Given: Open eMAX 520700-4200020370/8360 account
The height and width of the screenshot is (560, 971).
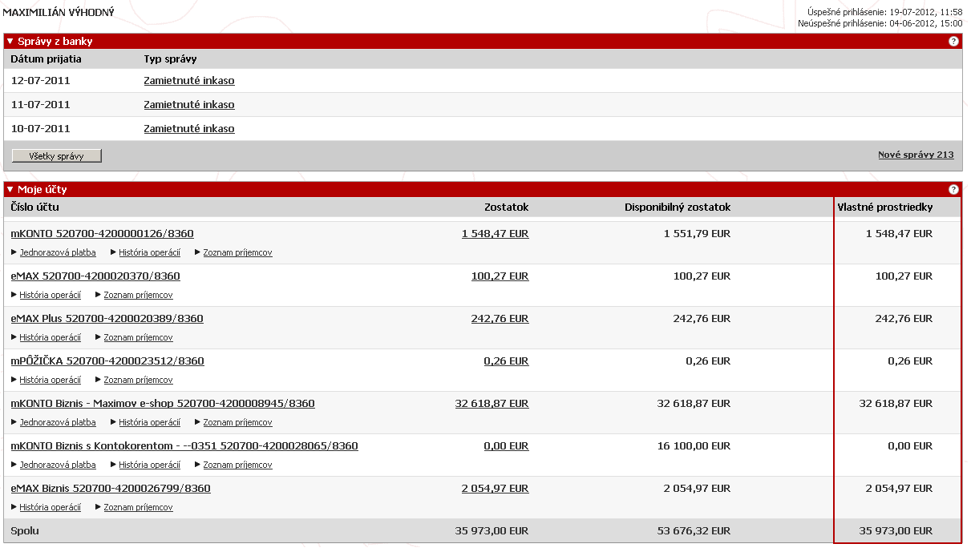Looking at the screenshot, I should pyautogui.click(x=95, y=276).
